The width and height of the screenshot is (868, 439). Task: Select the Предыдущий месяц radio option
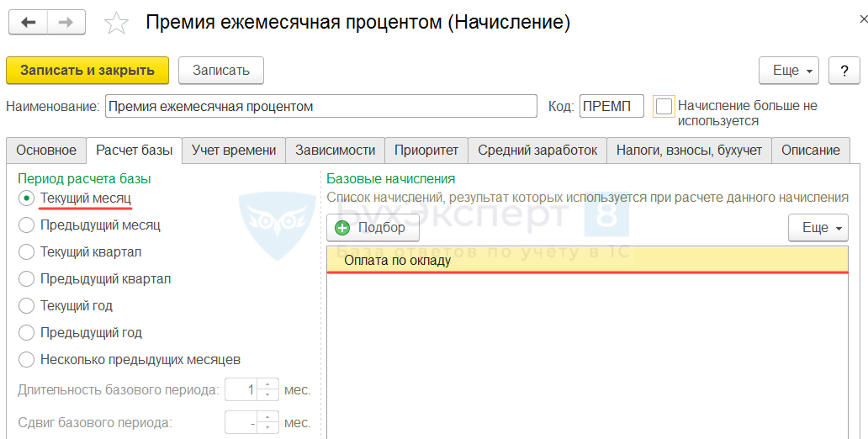27,225
